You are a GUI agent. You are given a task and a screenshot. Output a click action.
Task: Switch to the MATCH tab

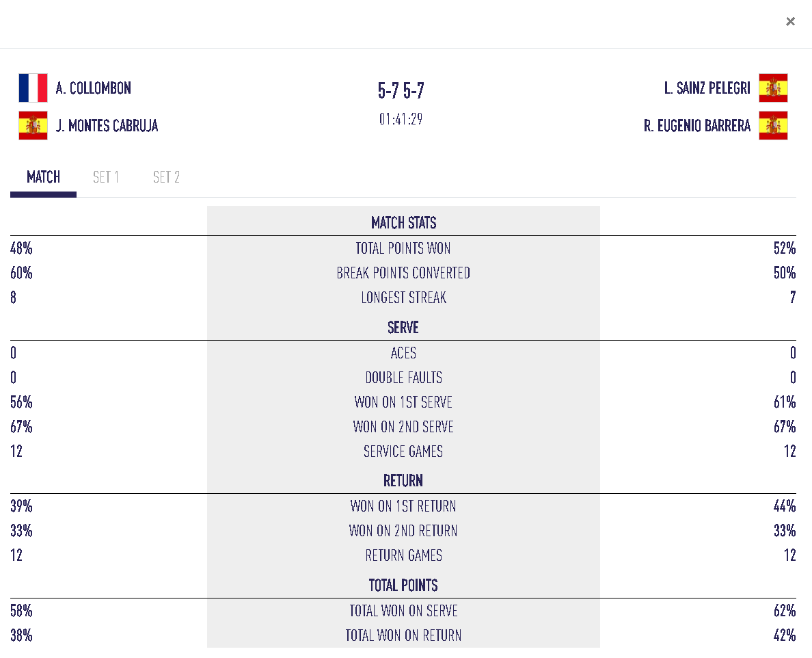pos(43,178)
